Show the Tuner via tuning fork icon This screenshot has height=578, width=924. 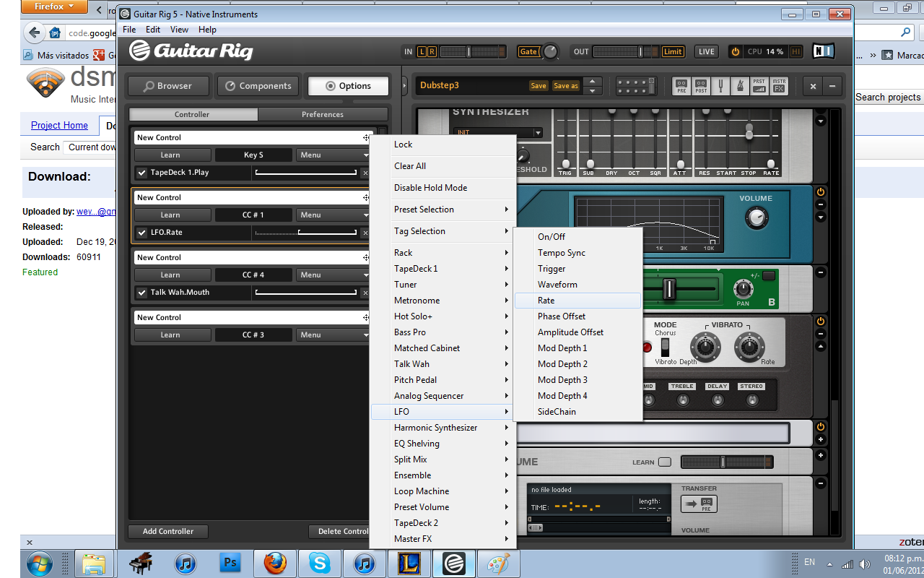pyautogui.click(x=720, y=86)
